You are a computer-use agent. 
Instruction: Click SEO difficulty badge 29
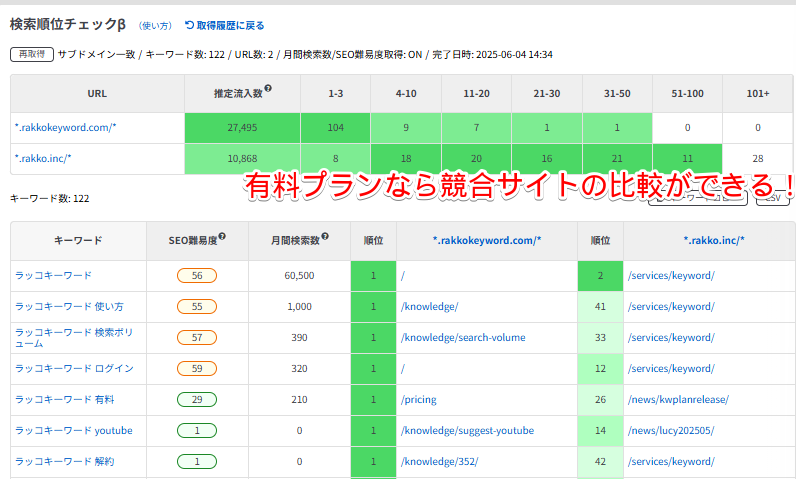(197, 400)
